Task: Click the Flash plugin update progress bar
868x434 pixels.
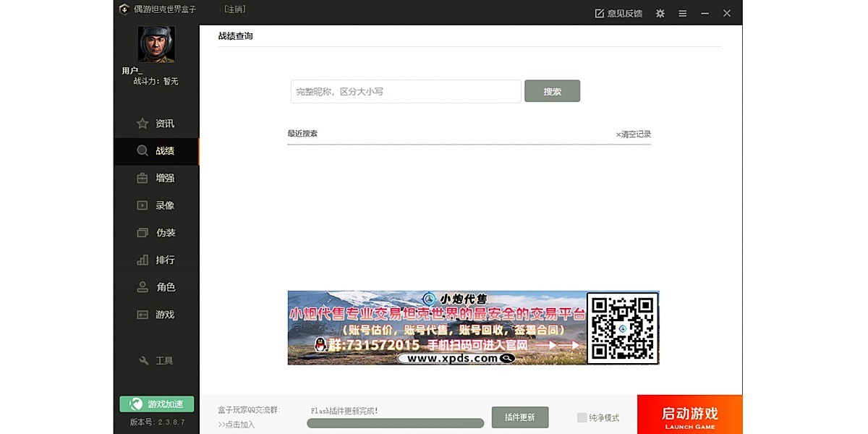Action: coord(396,422)
